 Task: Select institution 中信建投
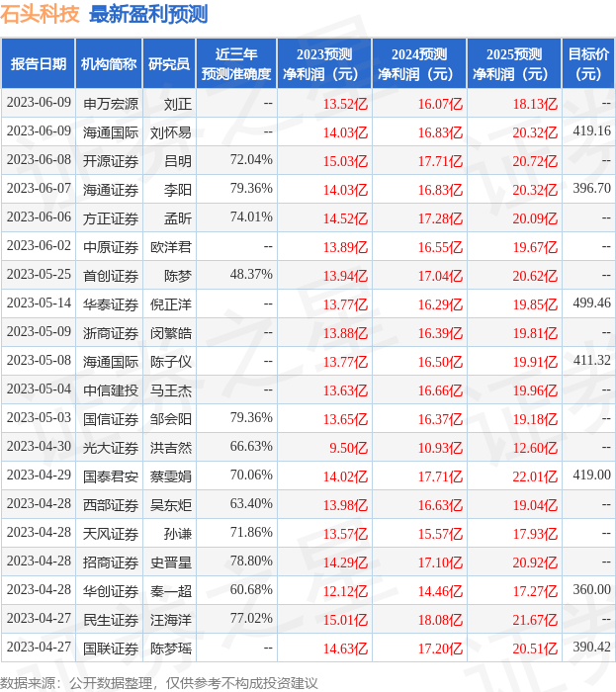[111, 390]
